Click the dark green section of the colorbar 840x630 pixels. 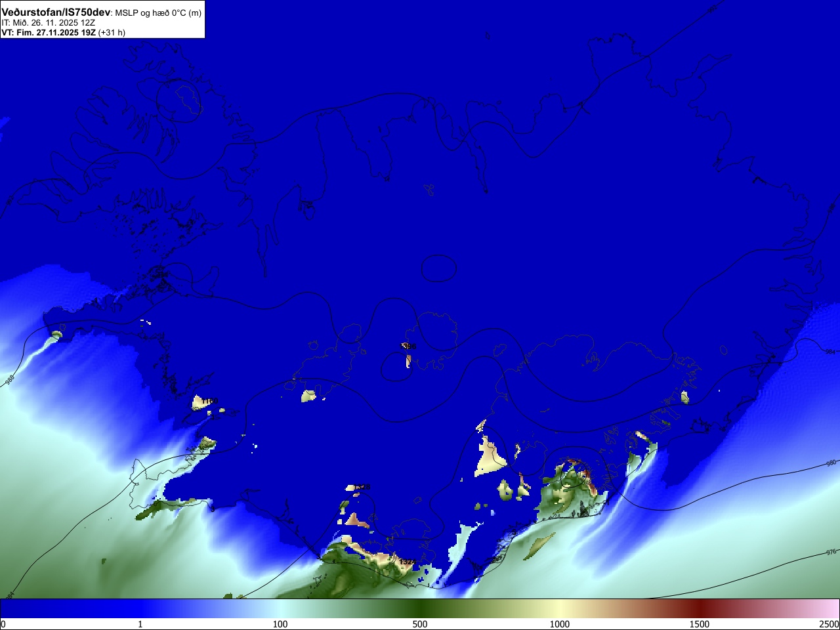420,608
